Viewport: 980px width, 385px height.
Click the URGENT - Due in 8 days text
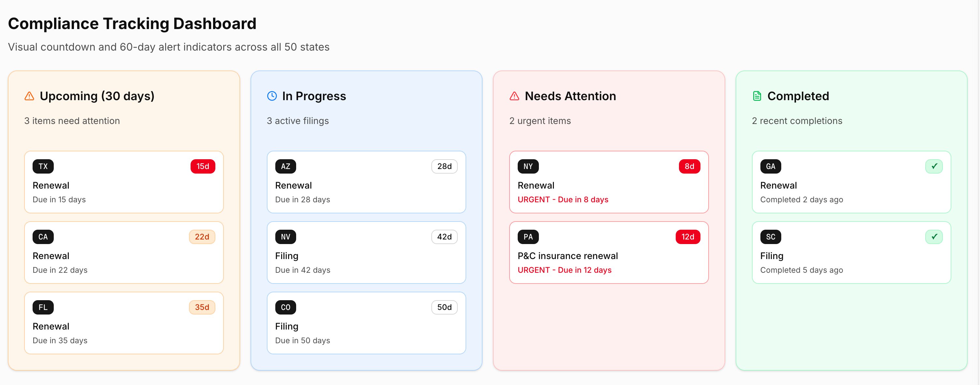pos(563,199)
